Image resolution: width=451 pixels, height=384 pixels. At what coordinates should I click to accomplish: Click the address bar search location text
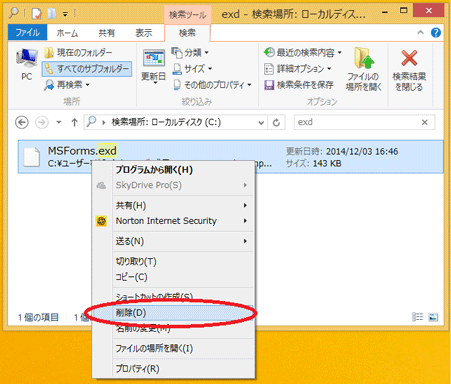coord(166,122)
